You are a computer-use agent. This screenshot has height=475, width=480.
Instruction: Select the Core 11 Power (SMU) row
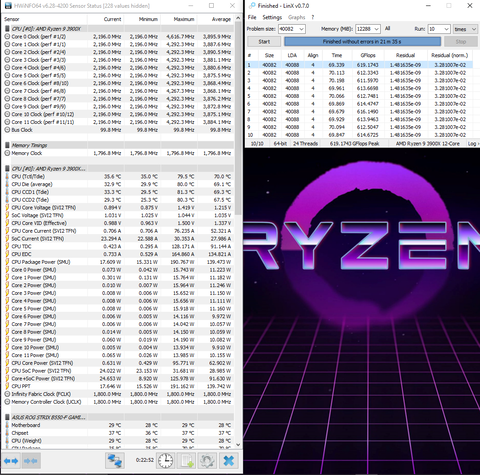pos(118,355)
